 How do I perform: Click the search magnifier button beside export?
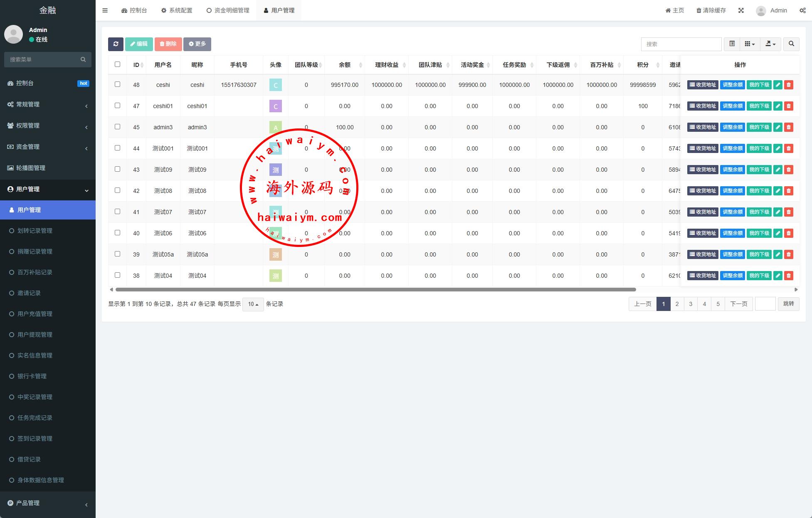791,44
